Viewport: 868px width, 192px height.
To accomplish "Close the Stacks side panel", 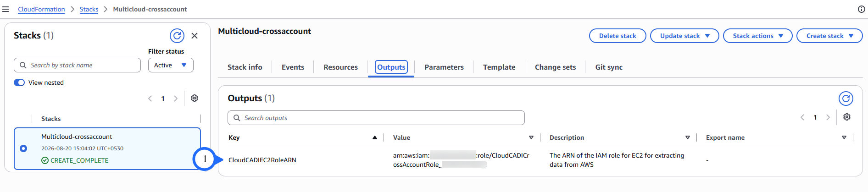I will (195, 36).
